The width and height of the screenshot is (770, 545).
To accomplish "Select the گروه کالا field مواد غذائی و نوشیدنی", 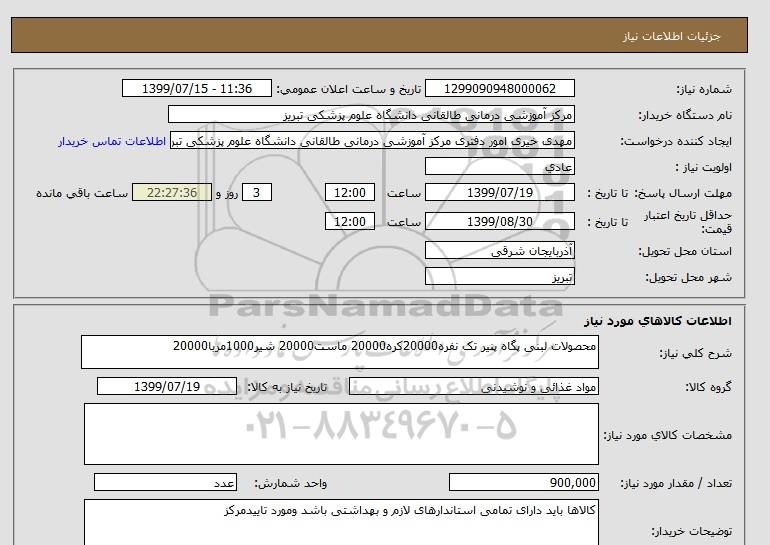I will coord(473,387).
